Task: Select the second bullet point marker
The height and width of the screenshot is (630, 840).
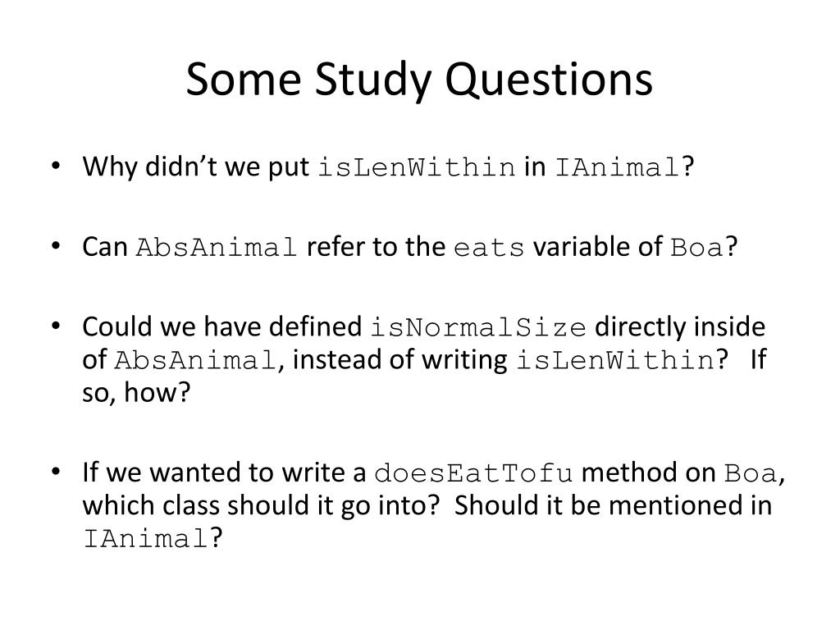Action: [55, 246]
